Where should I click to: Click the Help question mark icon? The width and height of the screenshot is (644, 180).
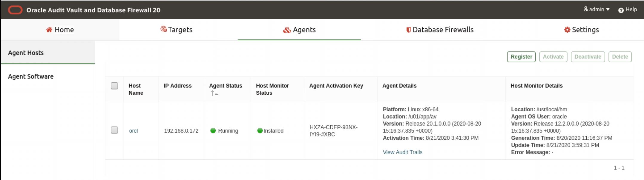[621, 10]
